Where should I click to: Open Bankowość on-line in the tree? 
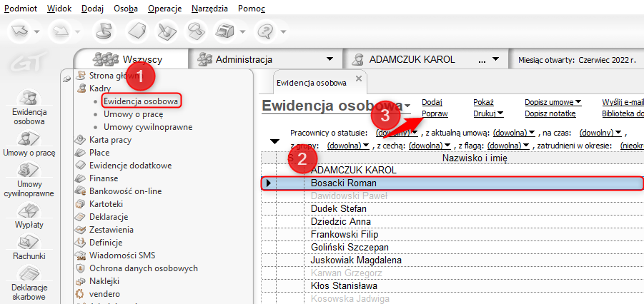coord(125,191)
